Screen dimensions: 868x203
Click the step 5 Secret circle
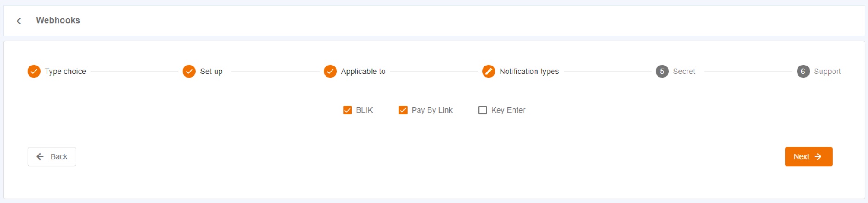[x=662, y=72]
